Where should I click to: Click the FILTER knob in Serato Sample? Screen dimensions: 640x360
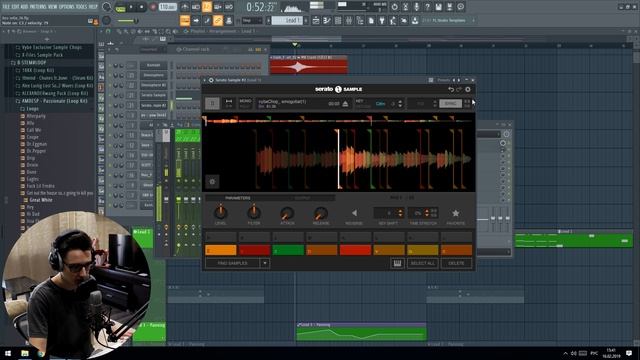pos(253,212)
